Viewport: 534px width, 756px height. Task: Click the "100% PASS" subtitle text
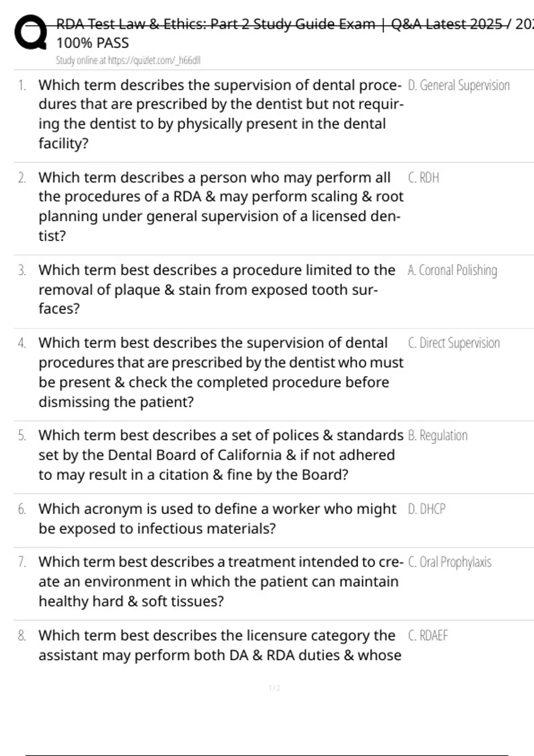click(93, 43)
